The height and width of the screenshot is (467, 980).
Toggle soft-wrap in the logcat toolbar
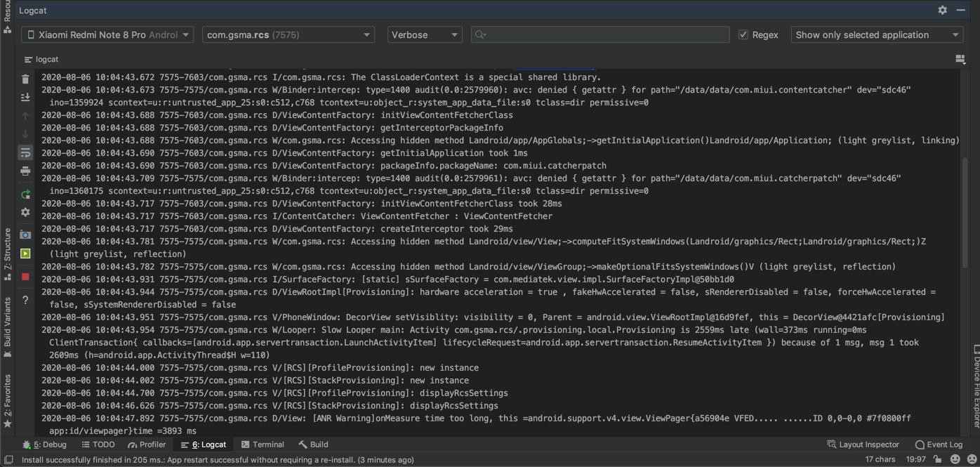26,152
